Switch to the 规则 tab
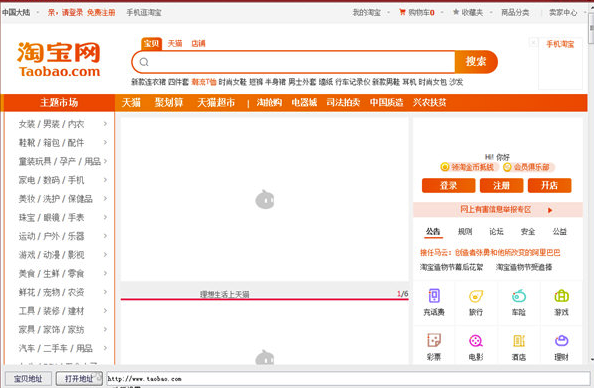The height and width of the screenshot is (388, 594). click(465, 232)
